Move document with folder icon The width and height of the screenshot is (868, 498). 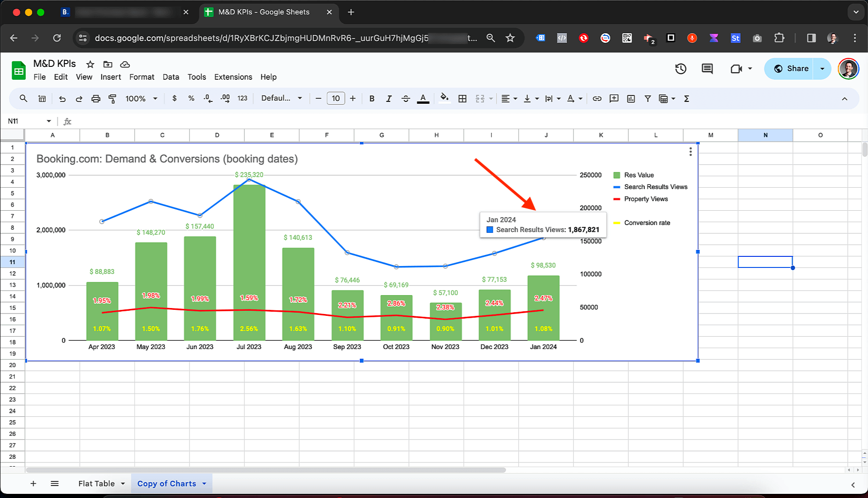107,64
